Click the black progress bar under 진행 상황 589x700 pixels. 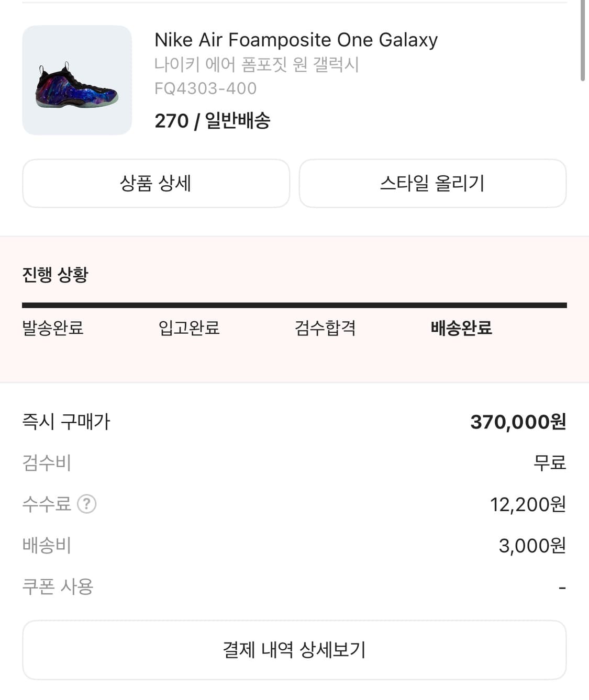(294, 305)
